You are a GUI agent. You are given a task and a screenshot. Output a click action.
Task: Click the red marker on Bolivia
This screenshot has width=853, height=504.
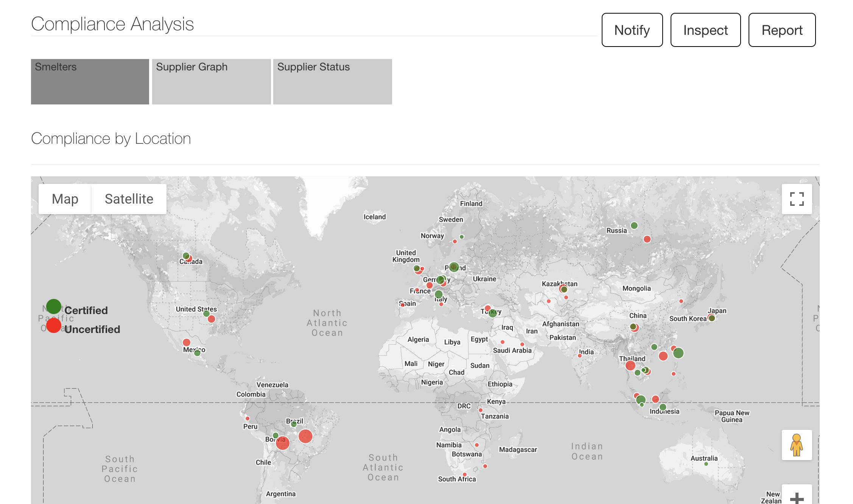282,443
